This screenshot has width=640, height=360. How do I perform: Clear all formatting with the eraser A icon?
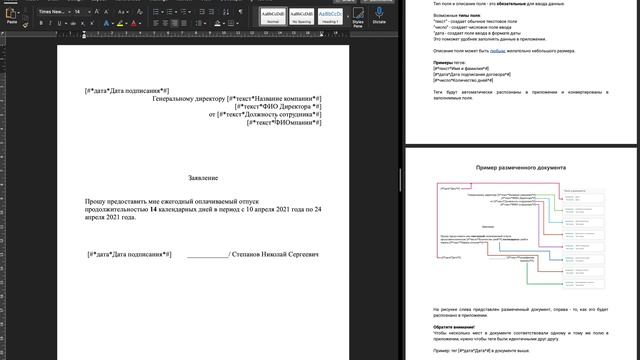pos(140,12)
